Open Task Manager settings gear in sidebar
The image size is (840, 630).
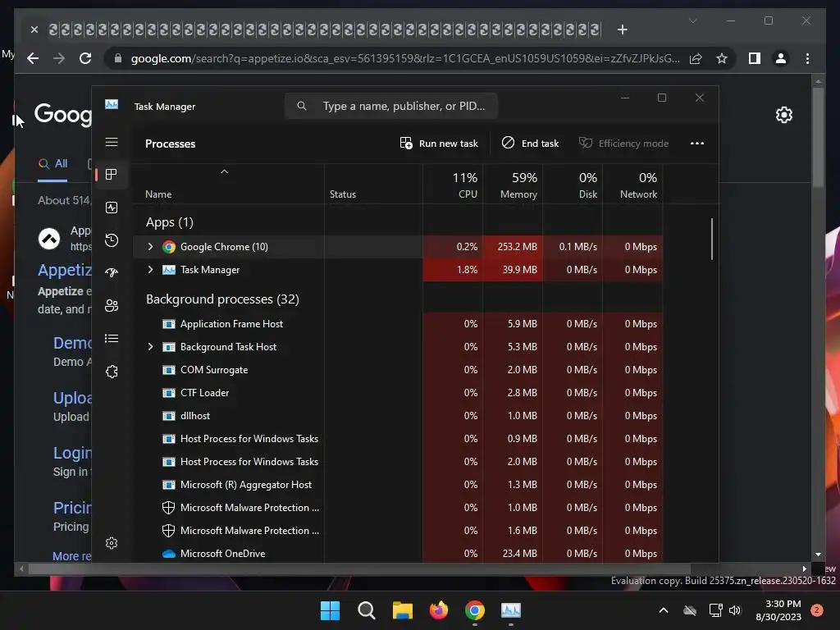112,543
